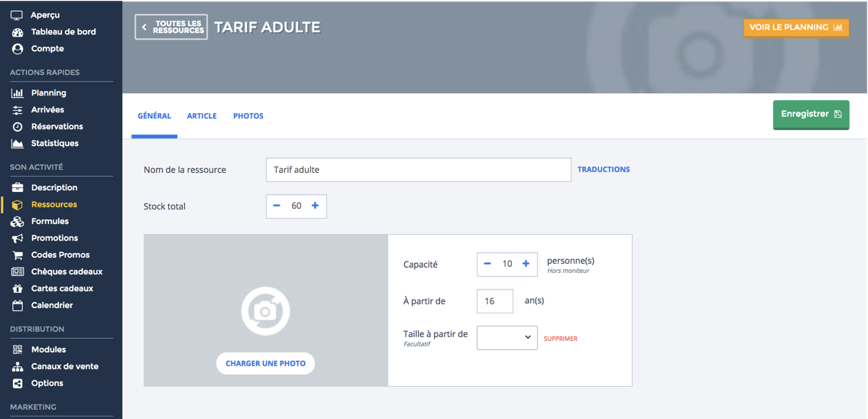Switch to the Article tab
Screen dimensions: 868x419
tap(202, 115)
